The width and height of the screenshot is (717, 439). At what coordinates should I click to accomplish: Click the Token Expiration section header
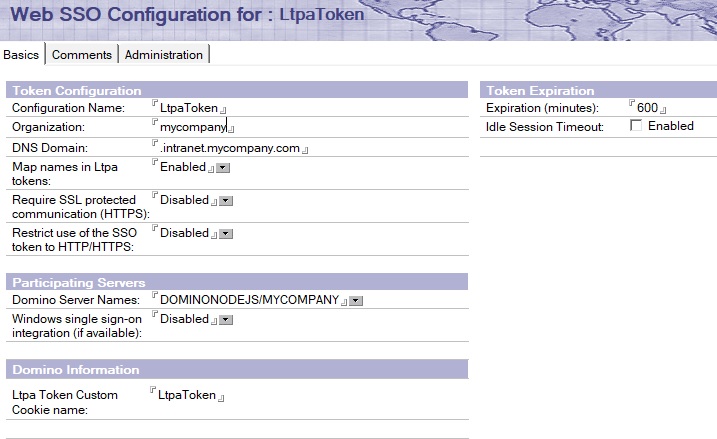pos(540,90)
